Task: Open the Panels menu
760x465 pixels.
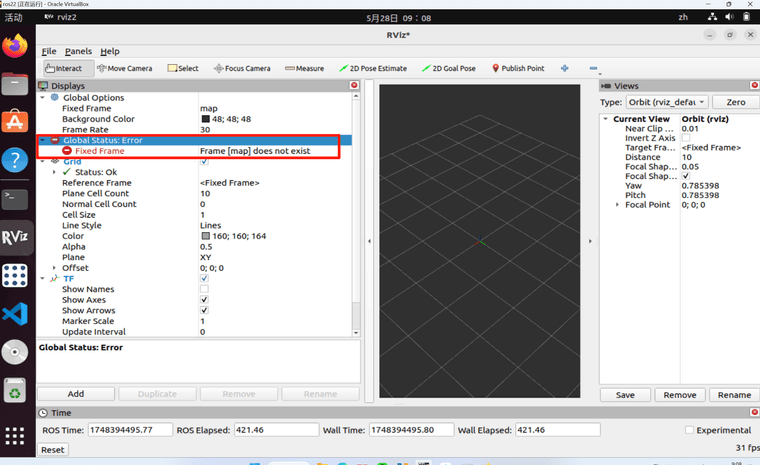Action: click(x=78, y=51)
